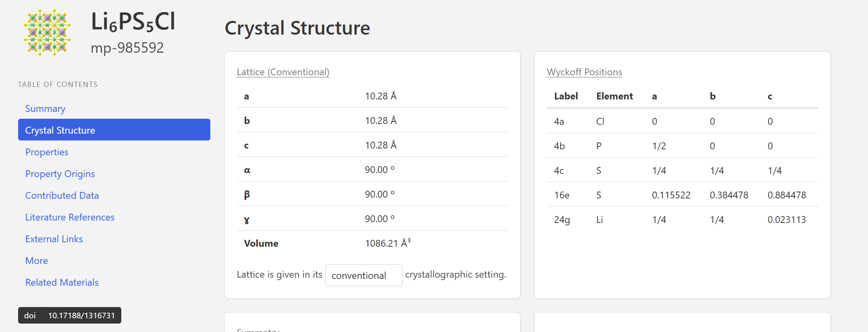Click the mp-985592 material ID text
Screen dimensions: 868x332
pyautogui.click(x=127, y=48)
